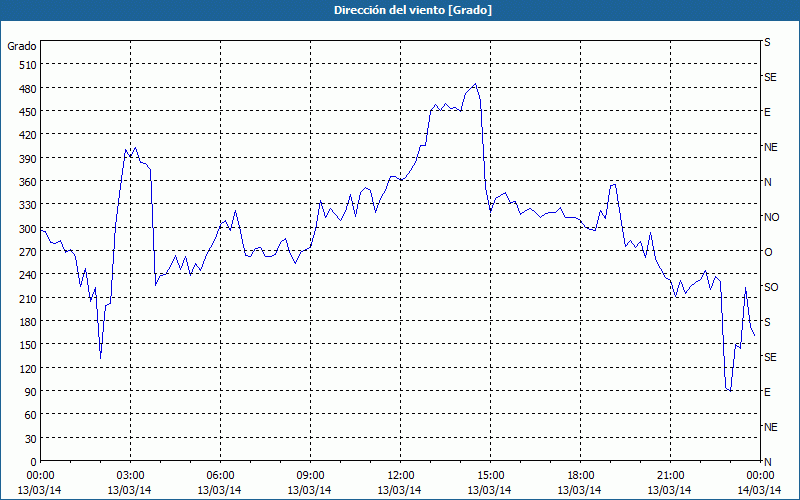Viewport: 800px width, 500px height.
Task: Select the E compass label level with 450
Action: [x=767, y=112]
